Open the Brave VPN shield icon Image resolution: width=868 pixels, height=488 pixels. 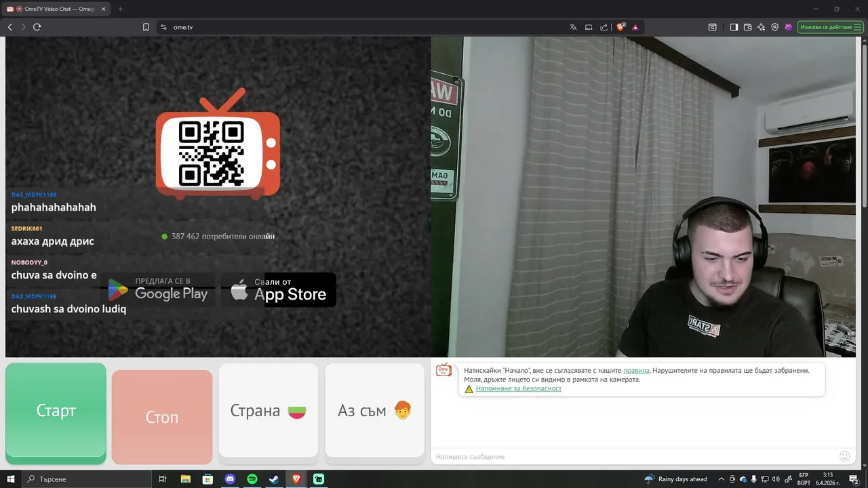[774, 27]
